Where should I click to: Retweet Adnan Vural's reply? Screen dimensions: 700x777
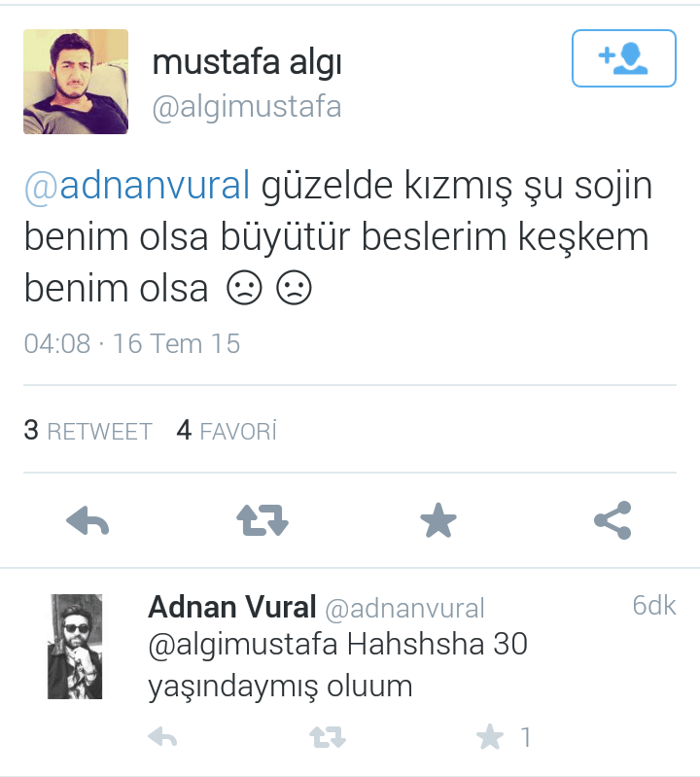328,737
